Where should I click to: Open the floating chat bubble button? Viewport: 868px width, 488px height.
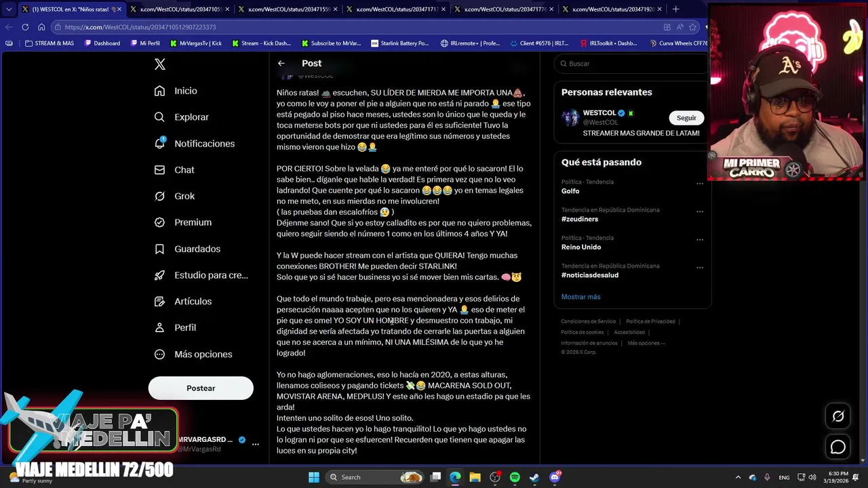coord(838,447)
